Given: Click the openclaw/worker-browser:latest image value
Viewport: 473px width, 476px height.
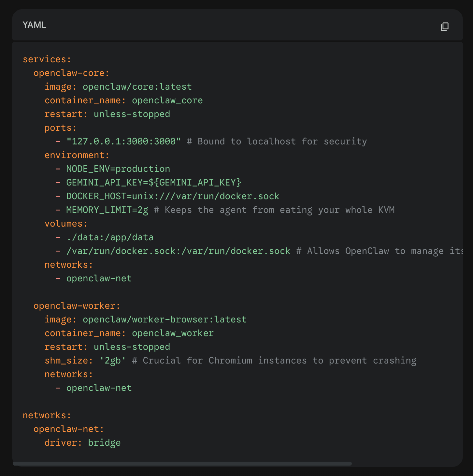Looking at the screenshot, I should click(x=165, y=320).
